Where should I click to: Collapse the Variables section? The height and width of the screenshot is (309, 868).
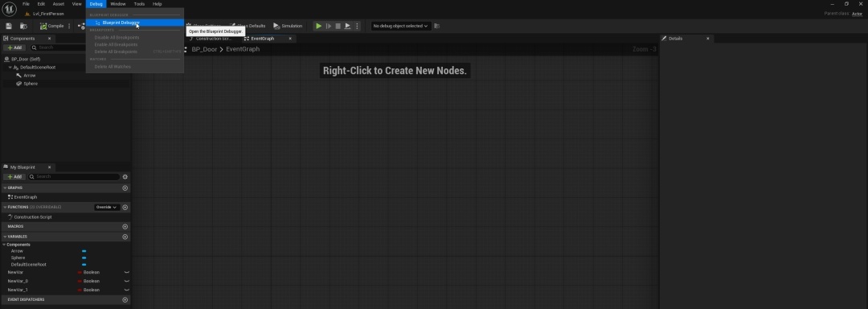5,237
